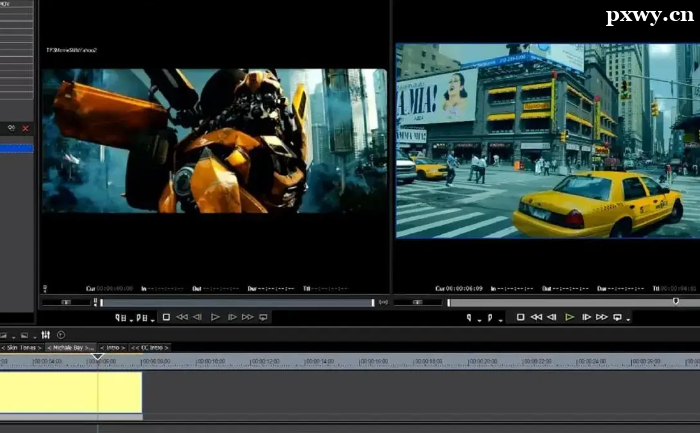Stop playback in the Recorder window

click(x=521, y=317)
